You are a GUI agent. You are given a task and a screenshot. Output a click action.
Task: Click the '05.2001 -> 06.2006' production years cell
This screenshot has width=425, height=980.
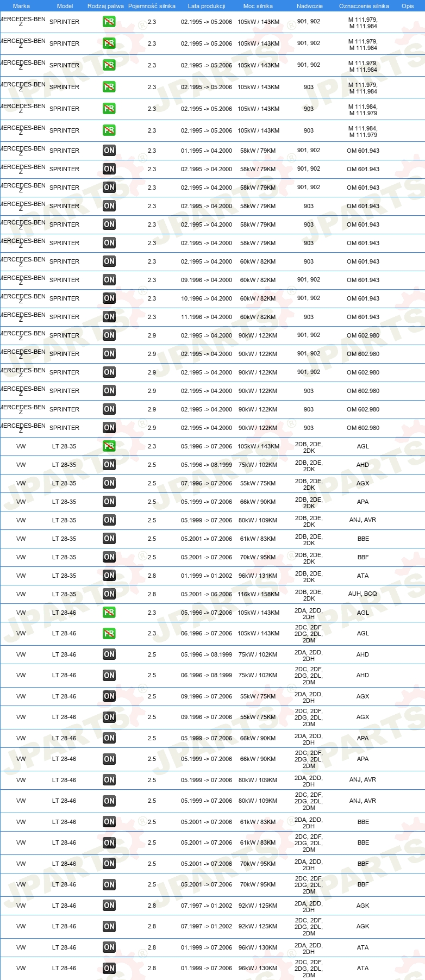(x=207, y=594)
